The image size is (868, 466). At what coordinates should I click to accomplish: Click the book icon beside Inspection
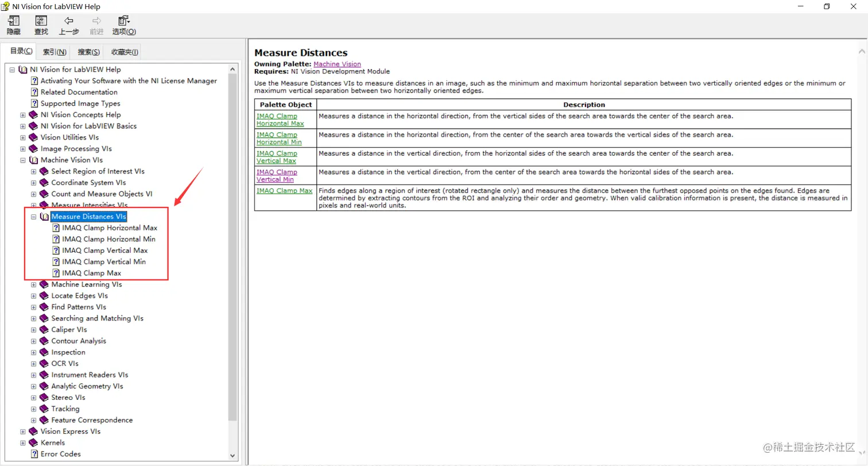pos(45,352)
